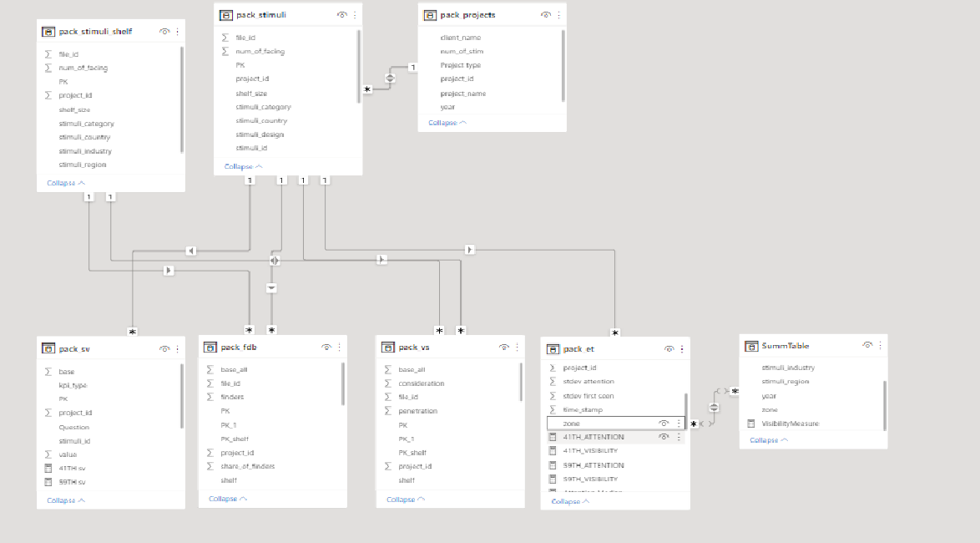The image size is (980, 543).
Task: Select share_of_finders field in pack_fdb
Action: 247,467
